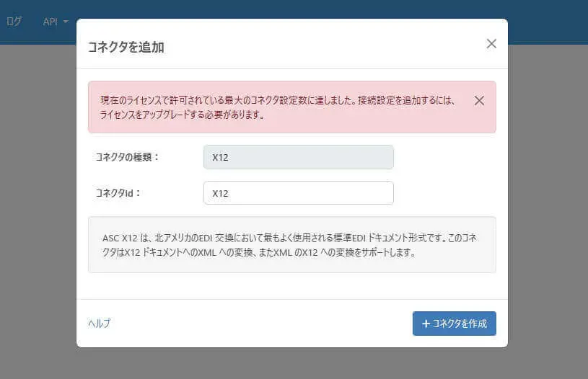This screenshot has width=588, height=379.
Task: Click the disabled コネクタの種類 field
Action: 298,157
